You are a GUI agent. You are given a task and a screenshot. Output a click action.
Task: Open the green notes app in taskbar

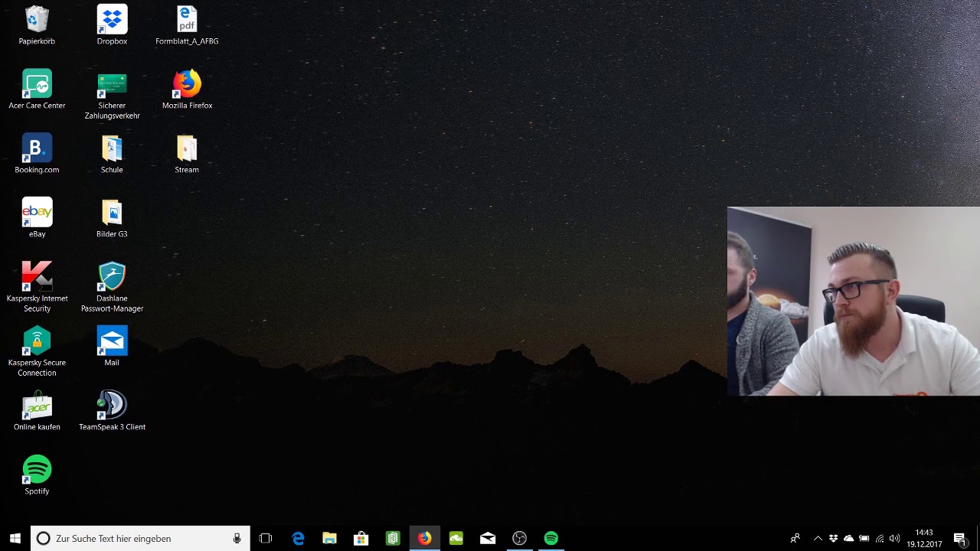point(393,539)
